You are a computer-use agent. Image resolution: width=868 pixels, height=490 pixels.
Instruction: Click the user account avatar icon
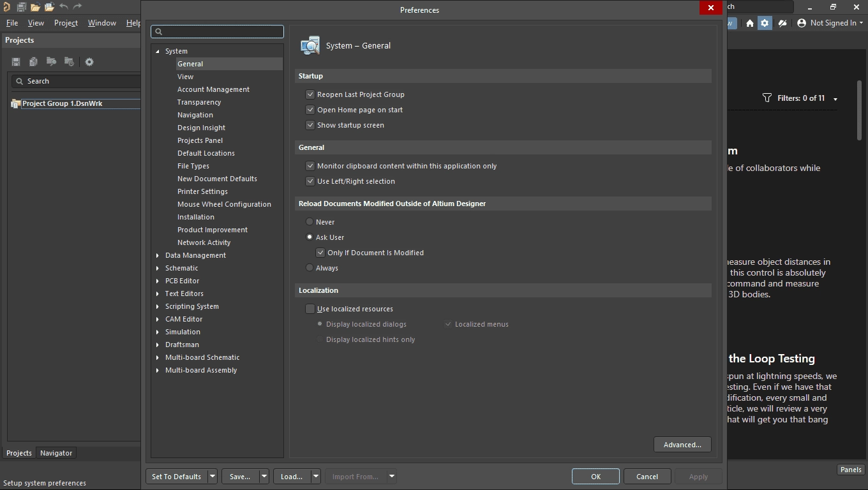(802, 23)
